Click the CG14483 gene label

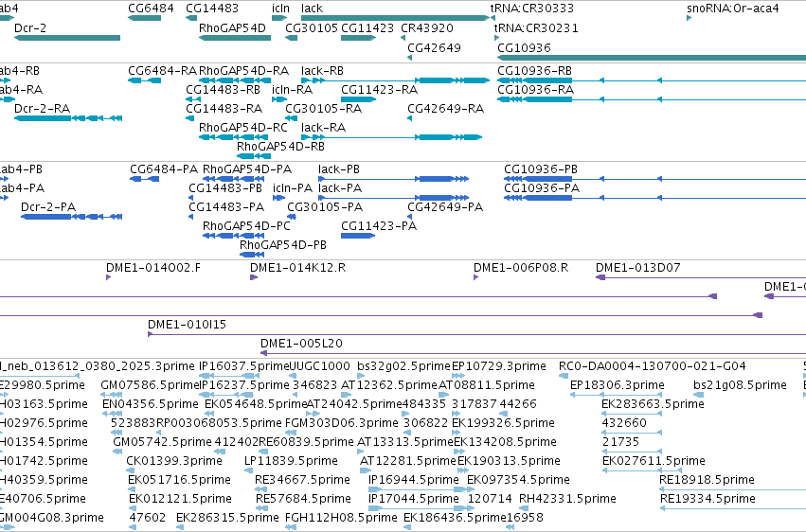tap(212, 9)
